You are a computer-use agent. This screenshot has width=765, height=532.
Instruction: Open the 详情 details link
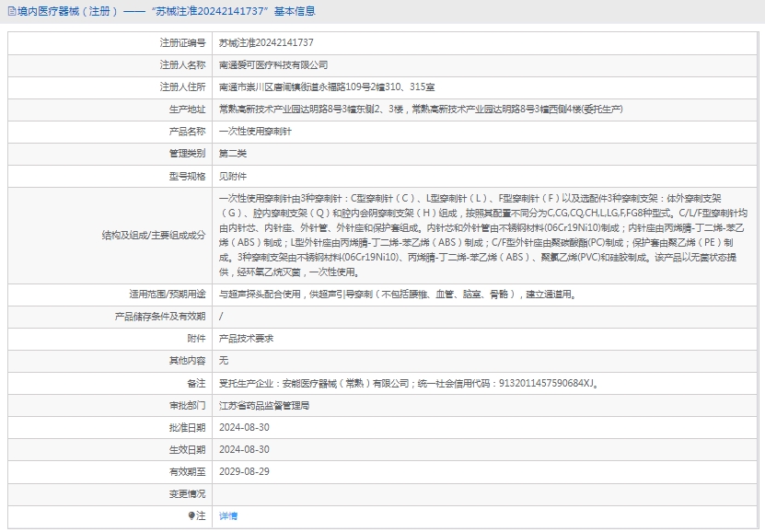coord(227,516)
